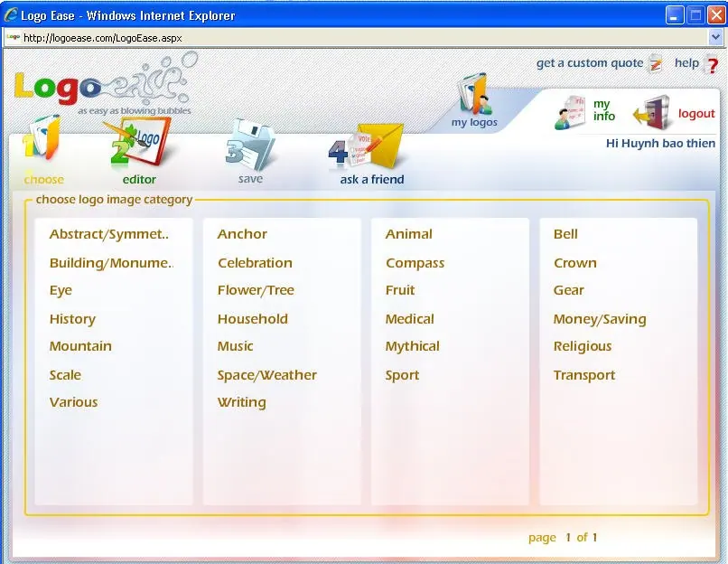Choose the Anchor category
728x564 pixels.
click(242, 234)
